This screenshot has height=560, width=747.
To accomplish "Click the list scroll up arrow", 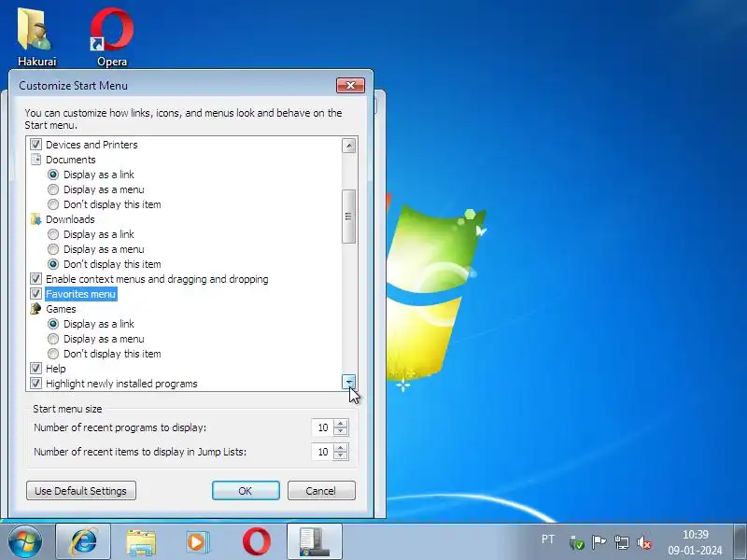I will (x=348, y=146).
